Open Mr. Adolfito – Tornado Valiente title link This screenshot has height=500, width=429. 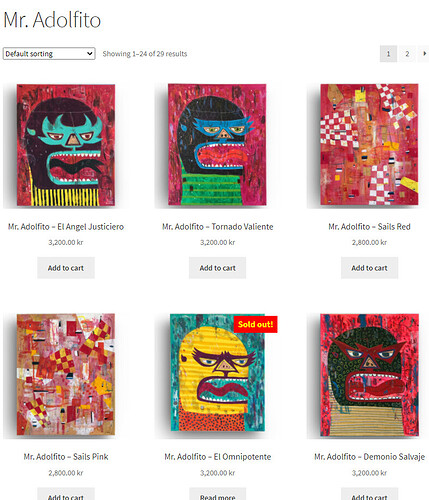click(x=218, y=227)
